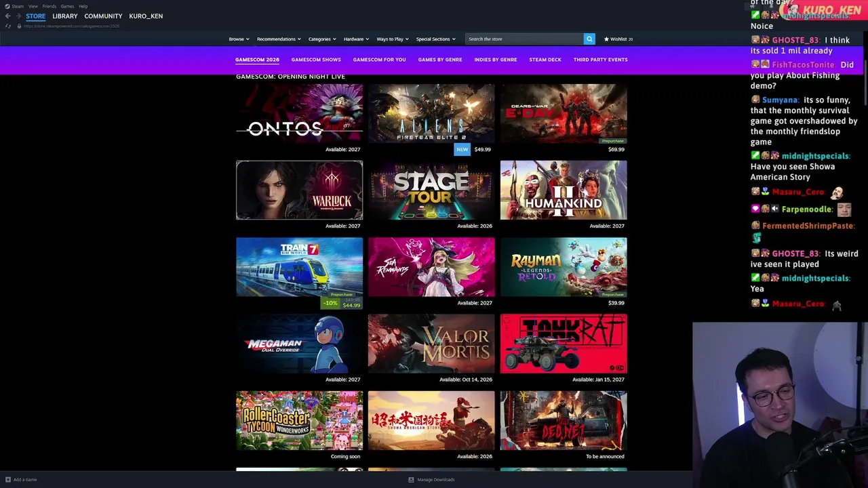This screenshot has width=868, height=488.
Task: Open the GAMESCOM FOR YOU tab
Action: 379,60
